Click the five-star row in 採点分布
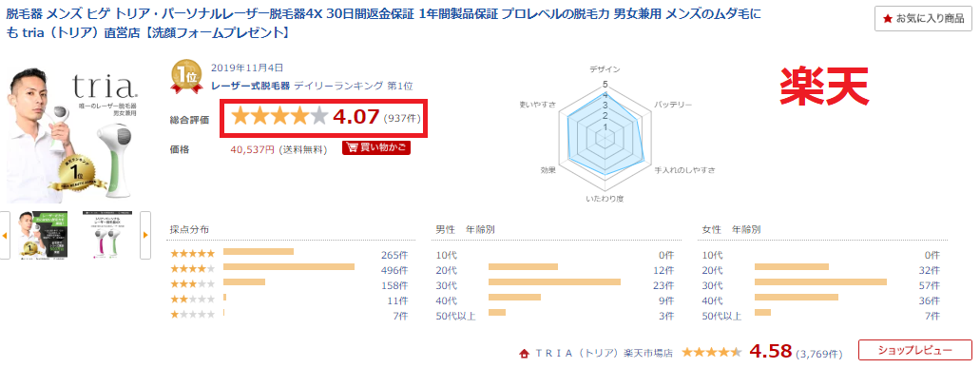This screenshot has width=980, height=368. pos(289,253)
